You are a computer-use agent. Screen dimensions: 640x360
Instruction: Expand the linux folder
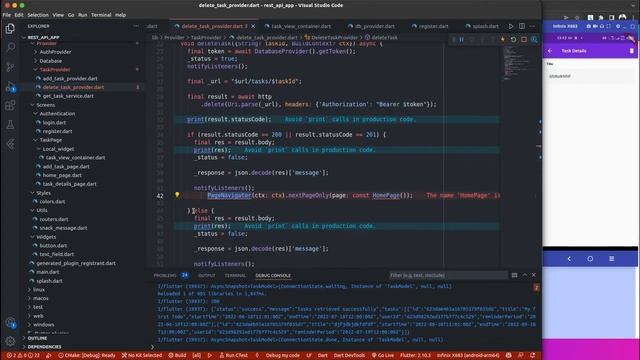tap(38, 289)
